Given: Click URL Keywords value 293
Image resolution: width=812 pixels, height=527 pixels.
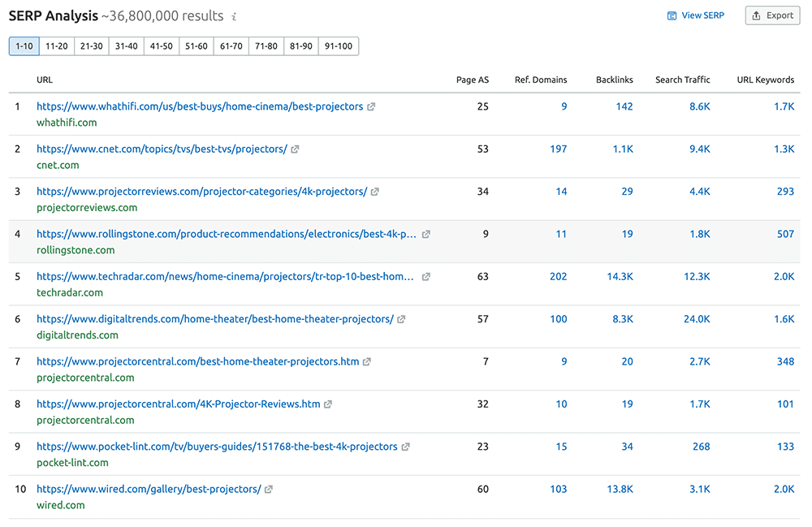Looking at the screenshot, I should tap(785, 192).
